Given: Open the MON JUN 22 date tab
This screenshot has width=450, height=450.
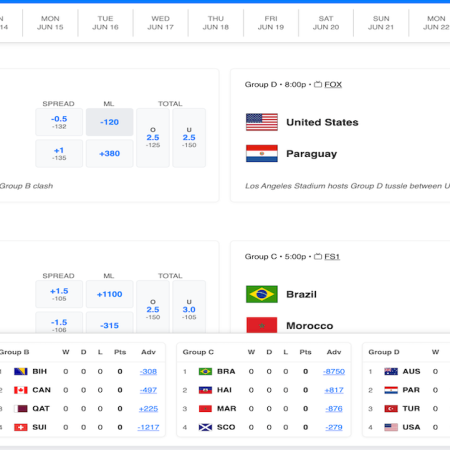Looking at the screenshot, I should [430, 23].
